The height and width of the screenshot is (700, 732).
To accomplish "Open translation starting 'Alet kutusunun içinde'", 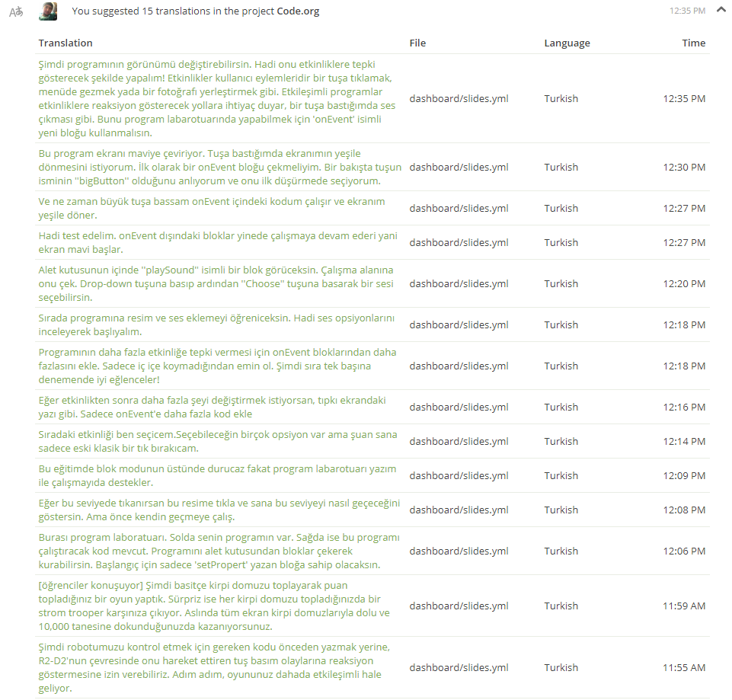I will click(216, 283).
